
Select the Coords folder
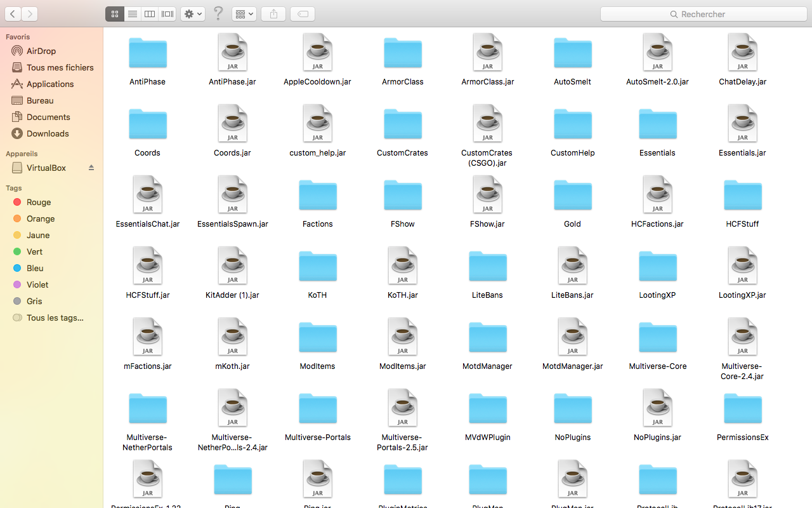pos(148,124)
